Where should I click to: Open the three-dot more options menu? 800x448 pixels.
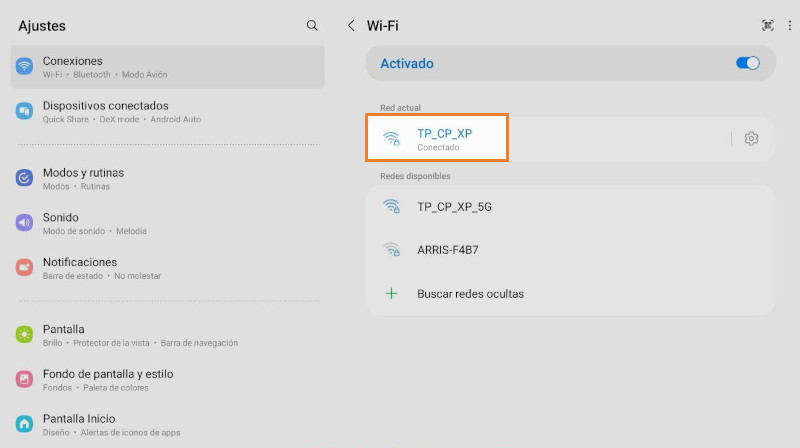click(789, 26)
